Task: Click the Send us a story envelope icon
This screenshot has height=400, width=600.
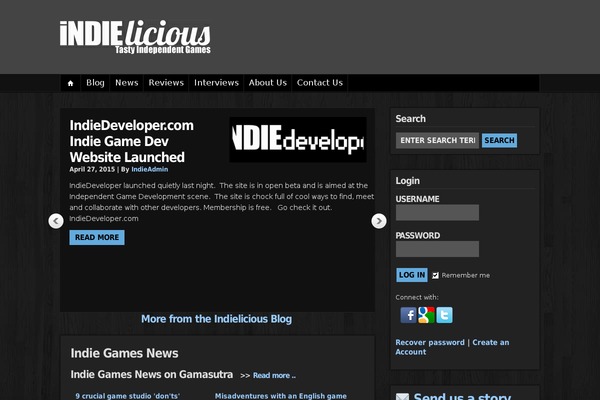Action: [402, 397]
